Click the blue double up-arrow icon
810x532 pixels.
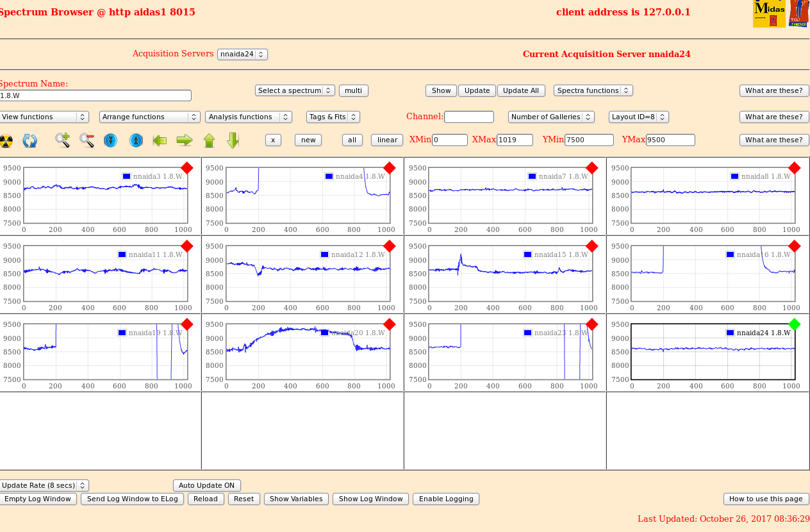pos(135,140)
